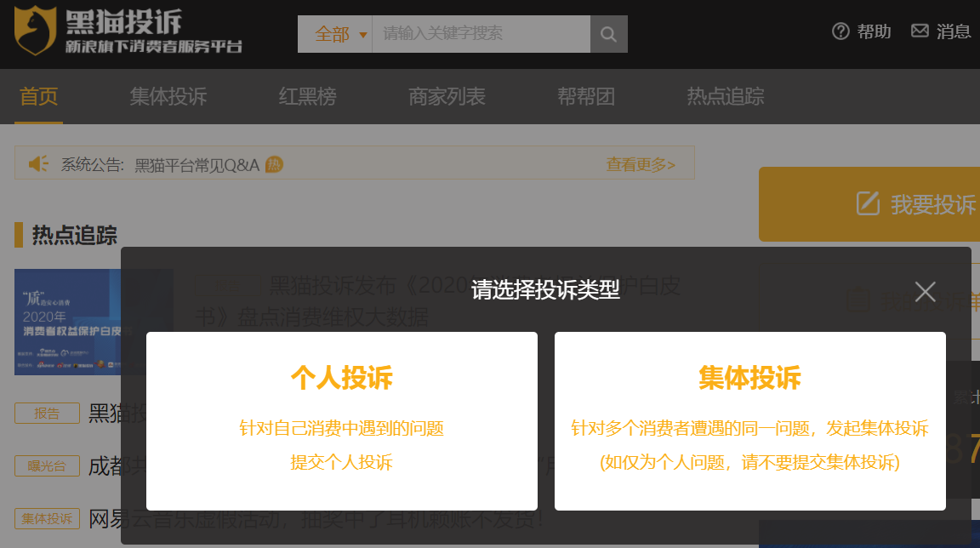This screenshot has height=548, width=980.
Task: Click the speaker icon beside 系统公告
Action: pyautogui.click(x=37, y=162)
